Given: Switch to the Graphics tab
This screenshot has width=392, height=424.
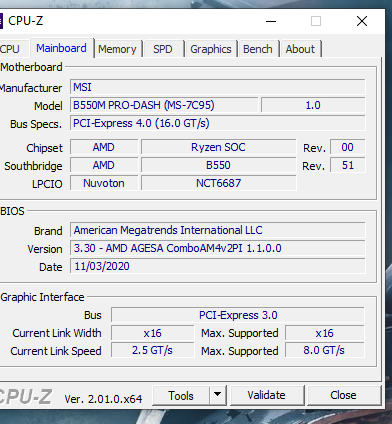Looking at the screenshot, I should click(x=211, y=49).
